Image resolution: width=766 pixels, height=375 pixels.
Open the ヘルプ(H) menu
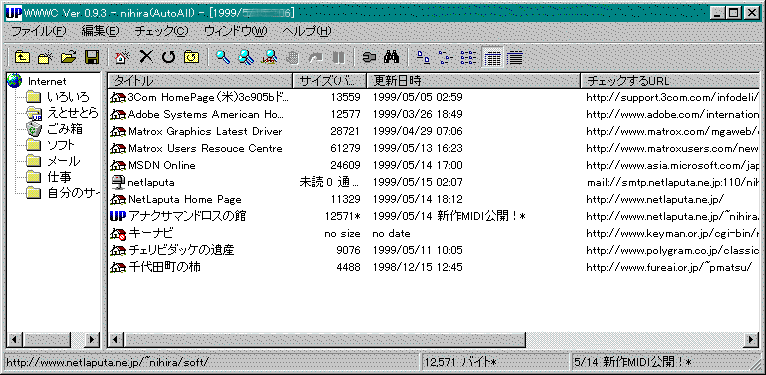[307, 31]
